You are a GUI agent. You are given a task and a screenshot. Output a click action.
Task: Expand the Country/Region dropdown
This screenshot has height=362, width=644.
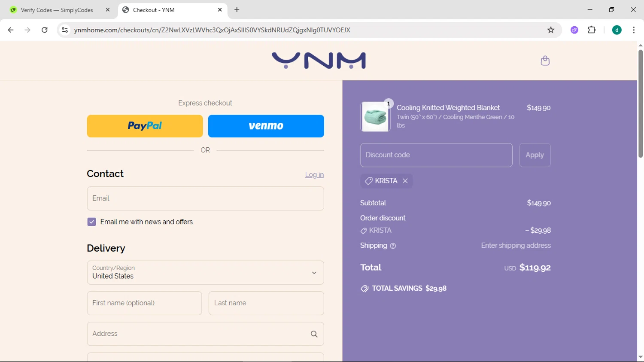205,273
